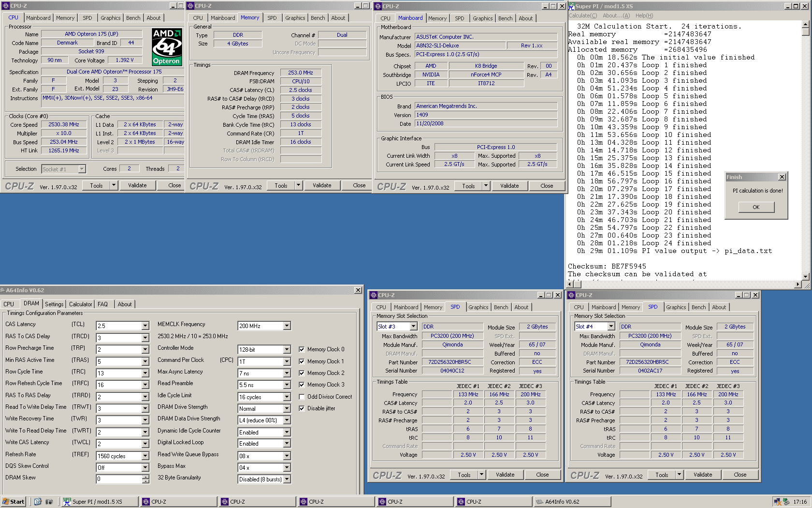Switch to the Calculator tab in A64Info
This screenshot has width=812, height=508.
coord(80,304)
